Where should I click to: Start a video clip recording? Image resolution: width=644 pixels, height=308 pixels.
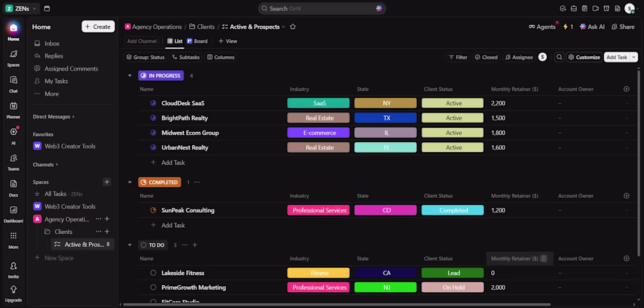click(x=595, y=8)
